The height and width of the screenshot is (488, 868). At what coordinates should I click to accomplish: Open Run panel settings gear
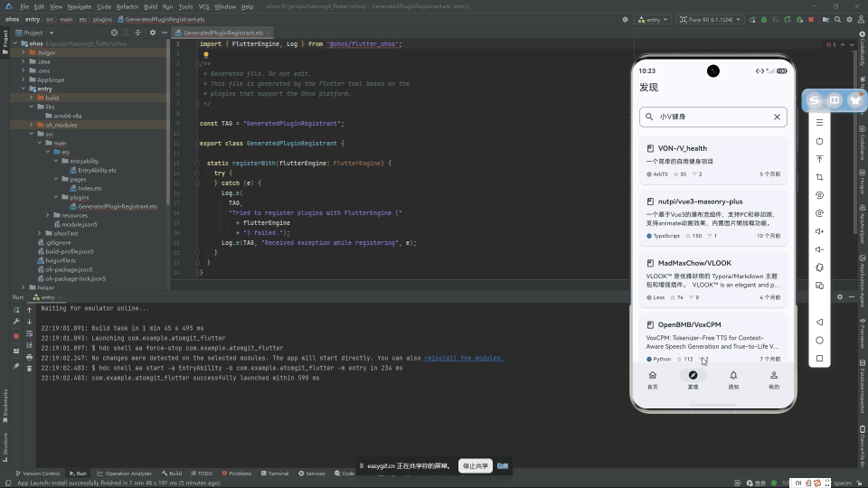(x=840, y=297)
